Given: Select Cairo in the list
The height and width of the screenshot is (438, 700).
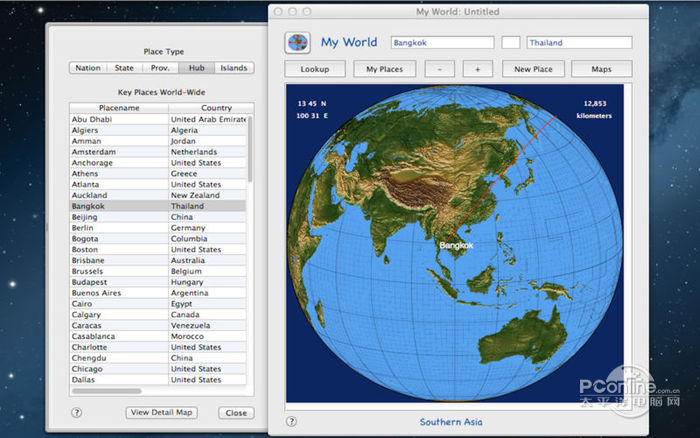Looking at the screenshot, I should (158, 304).
